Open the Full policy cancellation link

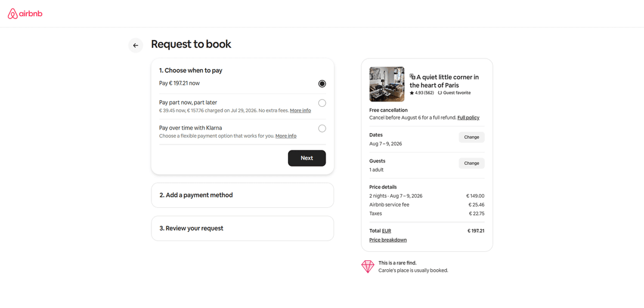point(468,118)
